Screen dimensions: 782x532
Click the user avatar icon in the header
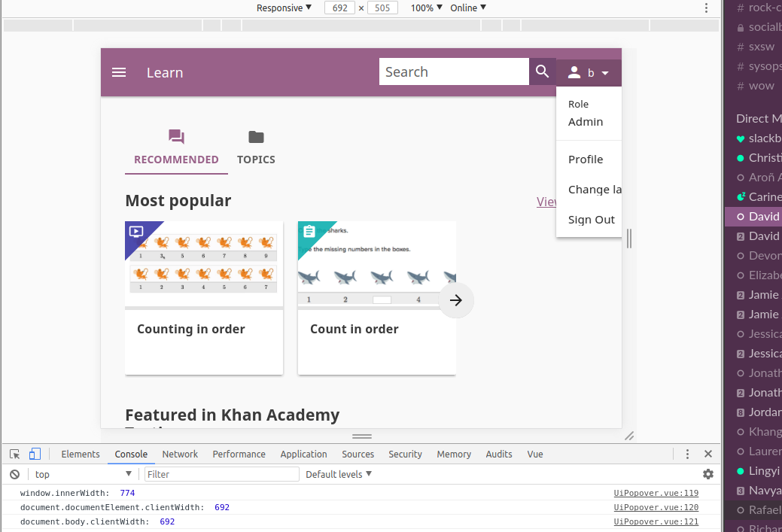coord(574,72)
